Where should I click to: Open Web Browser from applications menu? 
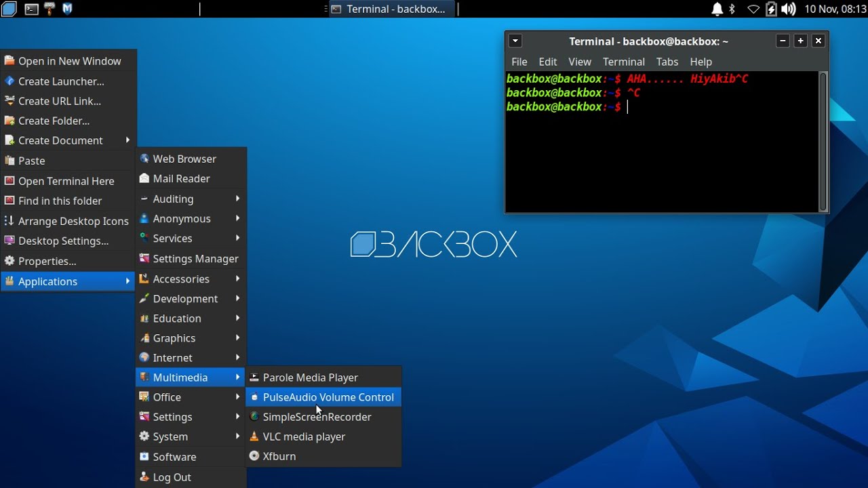tap(191, 159)
